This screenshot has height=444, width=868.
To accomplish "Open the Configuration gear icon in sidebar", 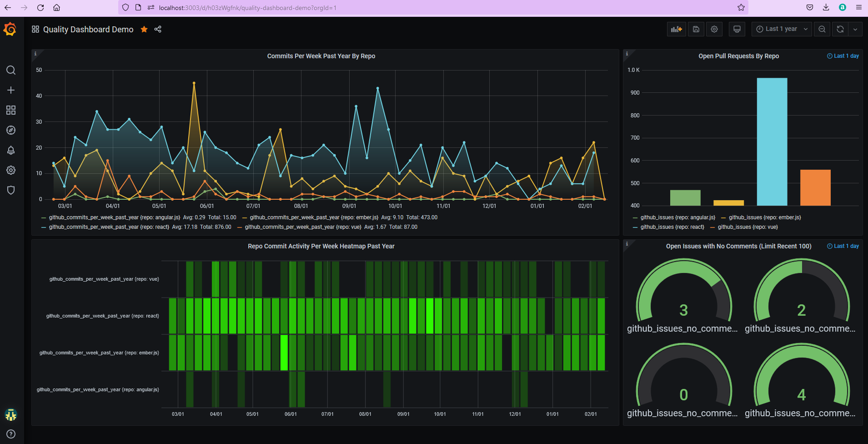I will click(11, 170).
